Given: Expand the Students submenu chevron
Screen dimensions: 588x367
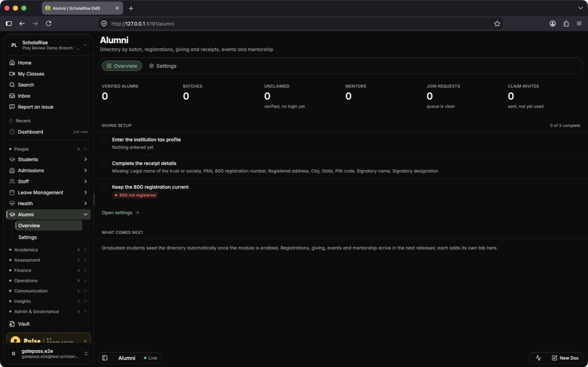Looking at the screenshot, I should pyautogui.click(x=86, y=159).
